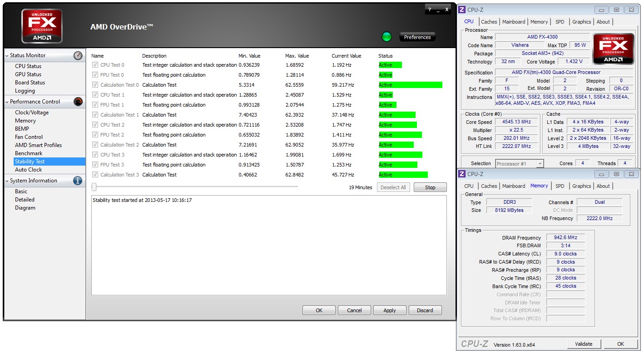Viewport: 644px width, 353px height.
Task: Open Clock/Voltage settings
Action: (x=32, y=113)
